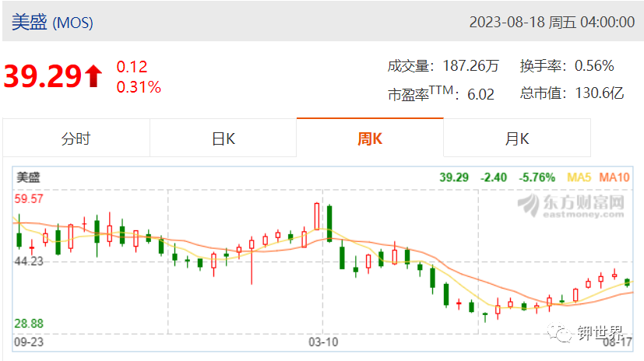Click the 换手率 0.56% value
644x361 pixels.
[594, 65]
